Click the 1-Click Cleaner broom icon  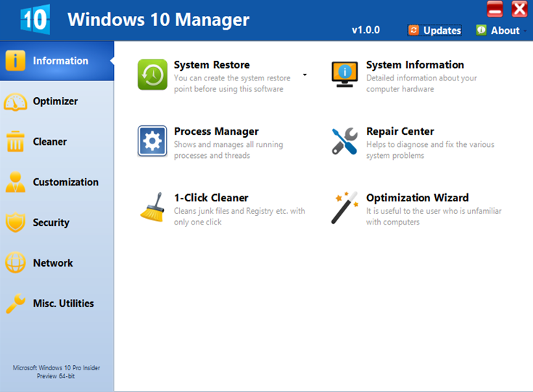(x=152, y=208)
